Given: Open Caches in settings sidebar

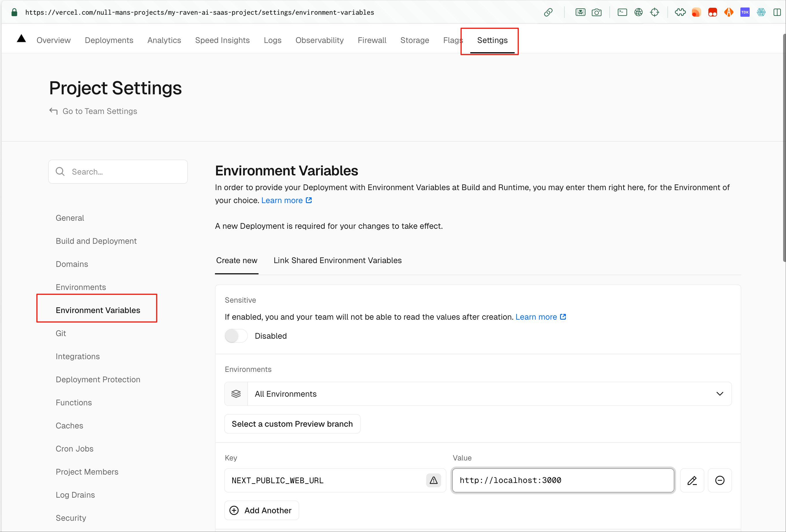Looking at the screenshot, I should pos(69,426).
